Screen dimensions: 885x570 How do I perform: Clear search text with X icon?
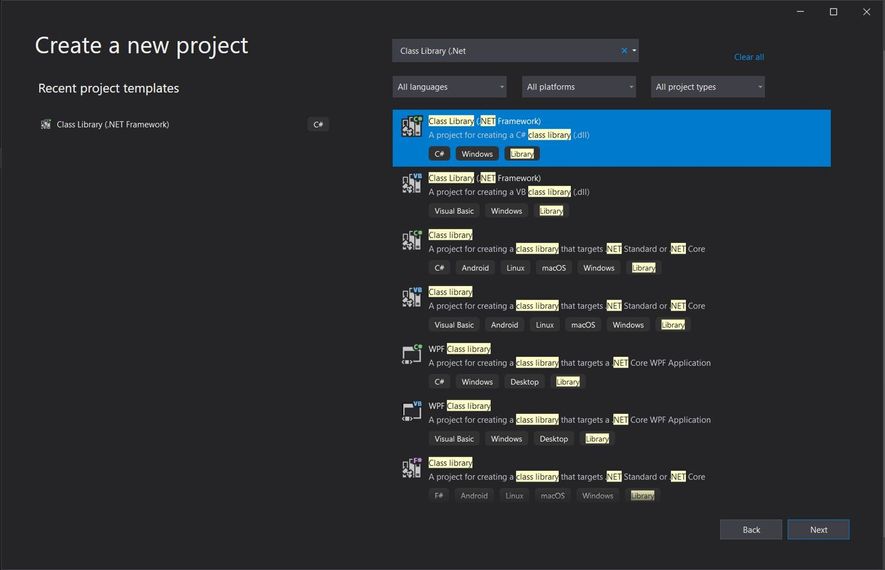[624, 51]
